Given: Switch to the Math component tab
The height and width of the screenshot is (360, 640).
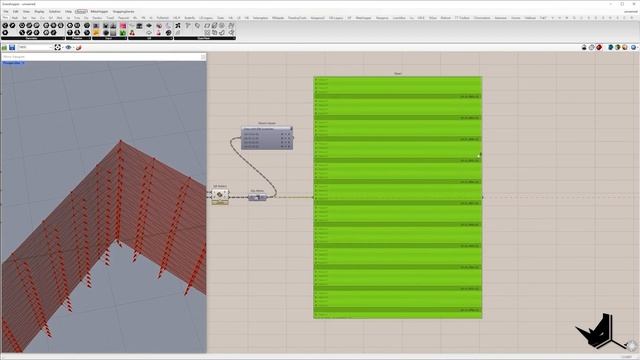Looking at the screenshot, I should pyautogui.click(x=15, y=18).
